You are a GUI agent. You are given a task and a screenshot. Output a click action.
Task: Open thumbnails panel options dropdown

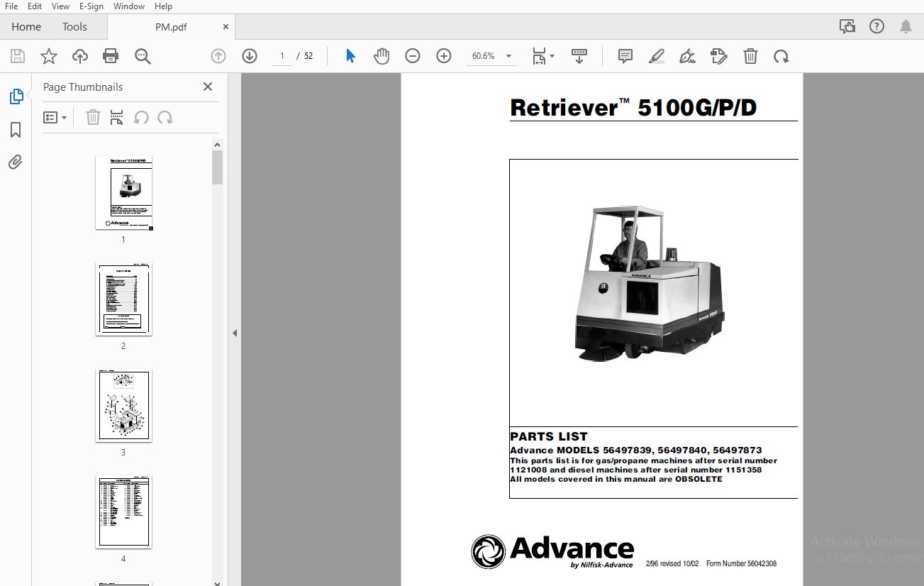click(55, 117)
